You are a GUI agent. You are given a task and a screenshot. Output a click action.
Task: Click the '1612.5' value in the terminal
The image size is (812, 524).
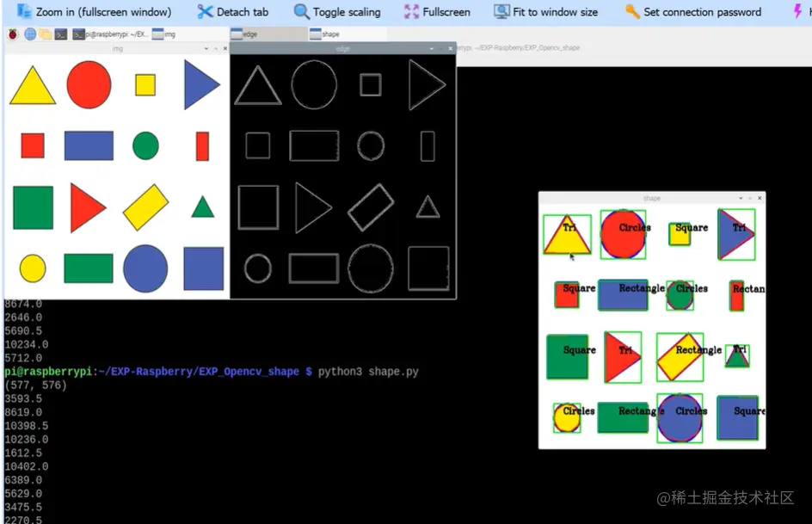[23, 453]
